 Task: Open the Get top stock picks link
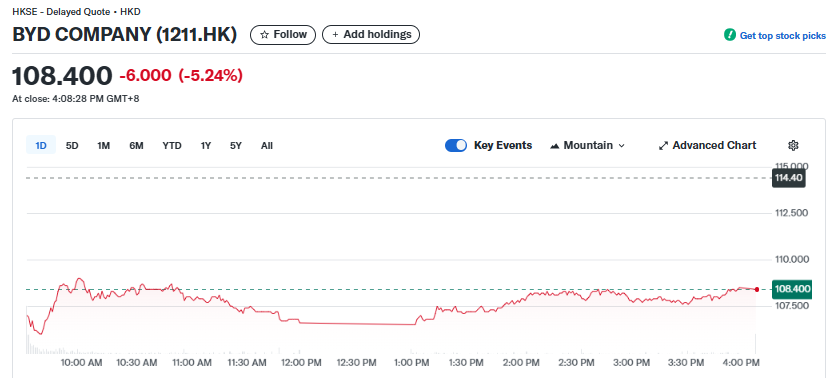pos(782,36)
